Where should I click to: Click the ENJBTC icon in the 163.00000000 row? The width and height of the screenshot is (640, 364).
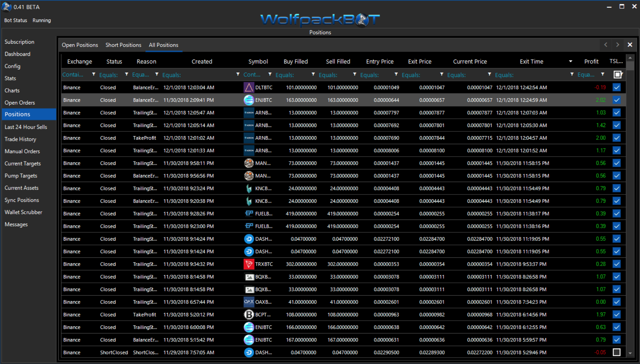pyautogui.click(x=249, y=100)
